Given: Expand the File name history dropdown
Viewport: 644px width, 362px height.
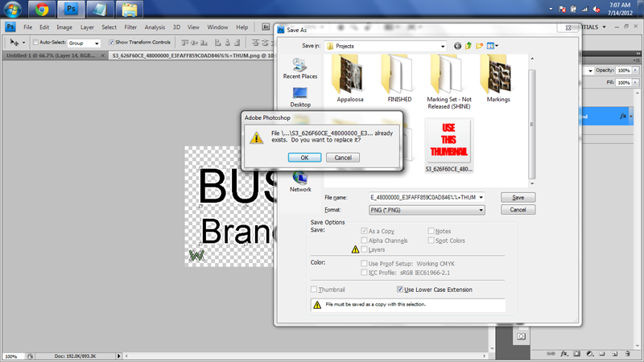Looking at the screenshot, I should click(481, 197).
